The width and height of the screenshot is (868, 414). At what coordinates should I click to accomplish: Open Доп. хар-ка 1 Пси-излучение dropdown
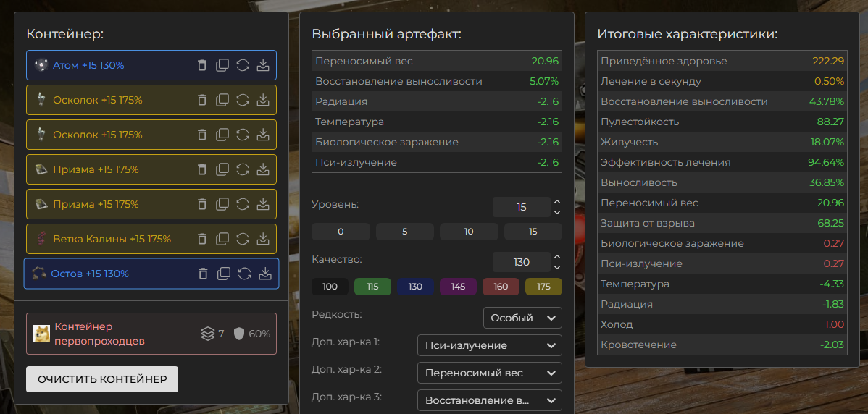[489, 345]
